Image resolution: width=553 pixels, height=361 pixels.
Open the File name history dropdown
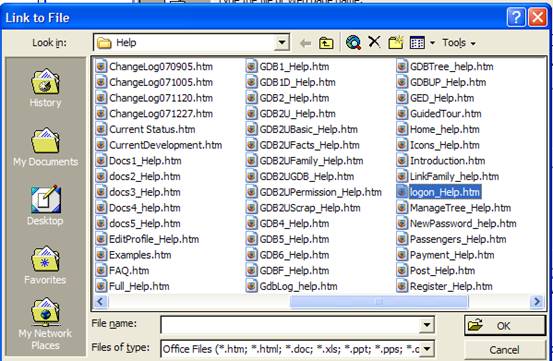coord(427,324)
